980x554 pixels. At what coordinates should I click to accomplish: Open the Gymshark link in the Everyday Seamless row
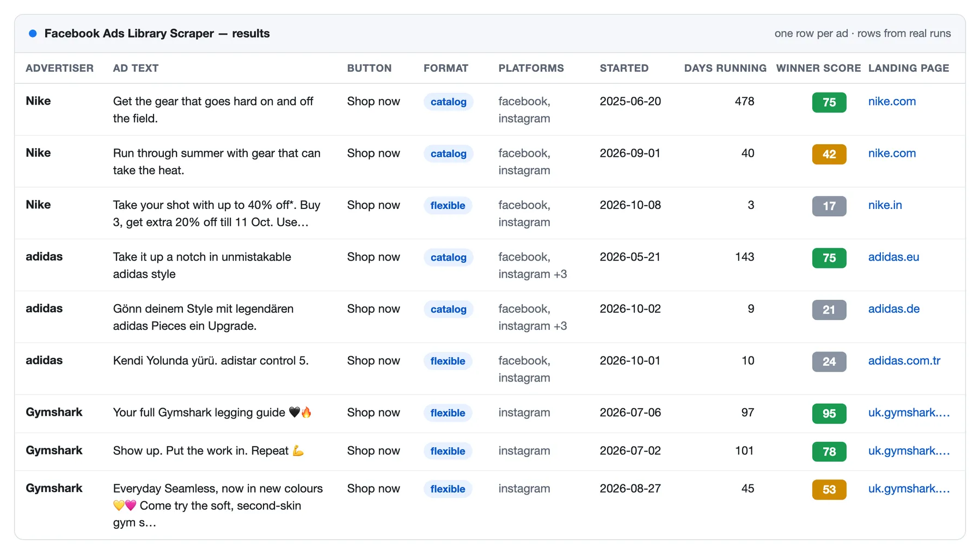(909, 489)
